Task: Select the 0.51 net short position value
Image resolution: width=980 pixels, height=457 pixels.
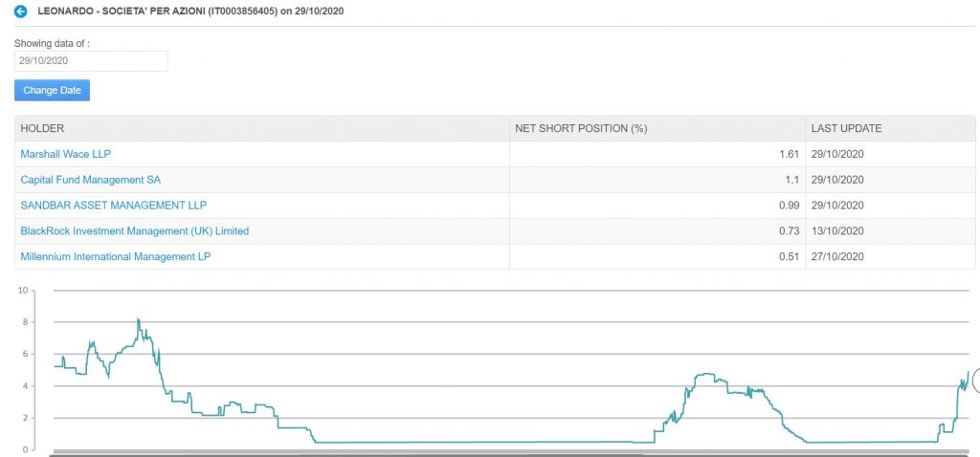Action: [x=790, y=256]
